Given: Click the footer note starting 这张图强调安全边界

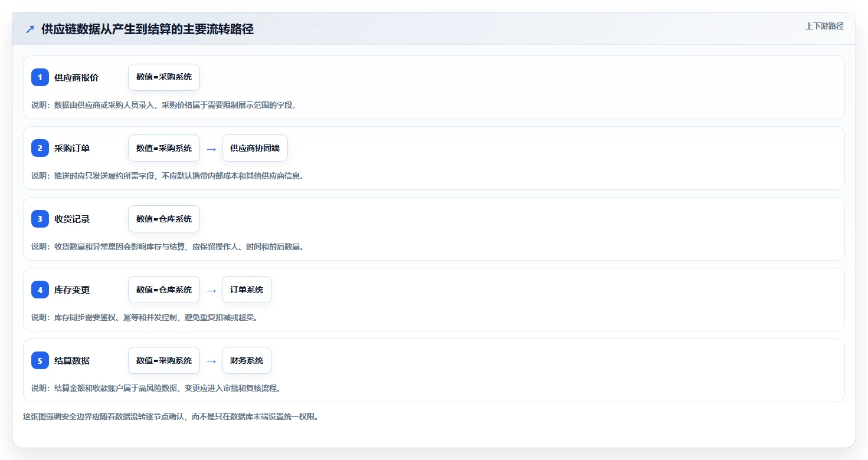Looking at the screenshot, I should click(171, 416).
